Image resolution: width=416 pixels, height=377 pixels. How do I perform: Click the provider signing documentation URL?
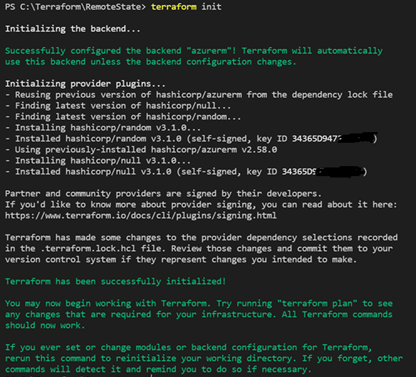click(141, 215)
